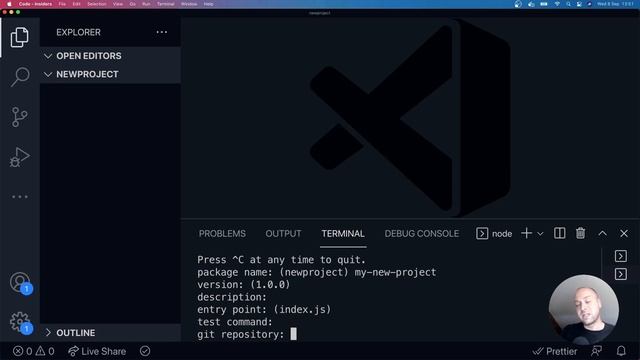Click the 'entry point: (index.js)' terminal line
640x360 pixels.
tap(264, 309)
